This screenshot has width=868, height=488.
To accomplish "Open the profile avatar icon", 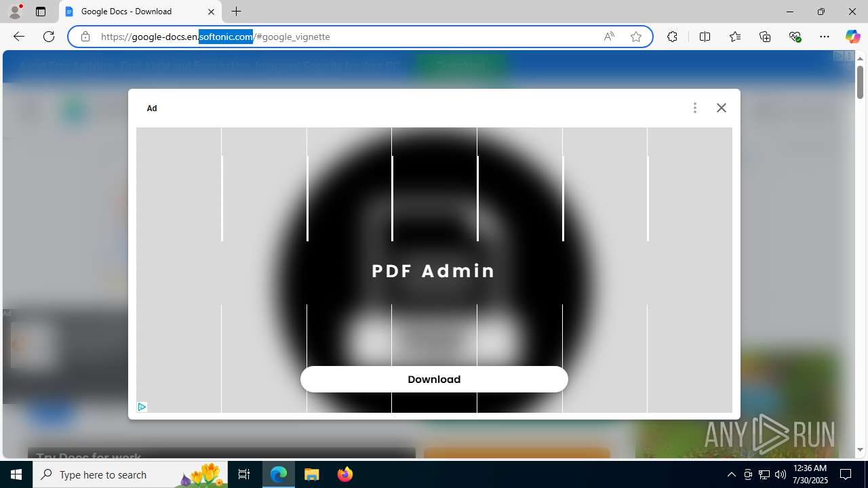I will 15,12.
